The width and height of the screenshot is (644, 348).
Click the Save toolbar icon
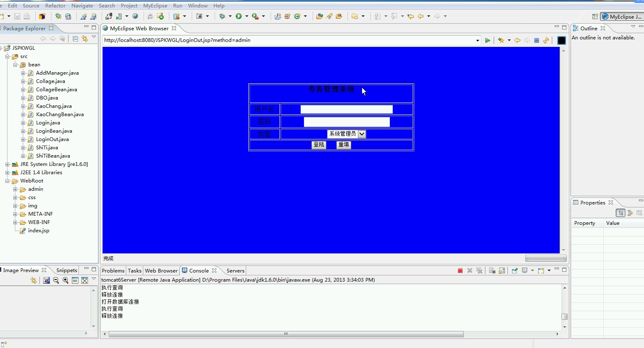click(17, 16)
